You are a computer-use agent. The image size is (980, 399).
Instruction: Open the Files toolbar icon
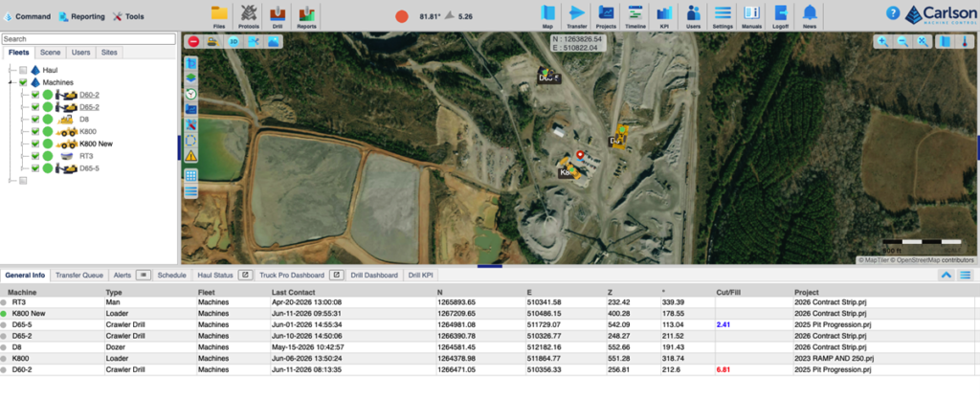(219, 15)
